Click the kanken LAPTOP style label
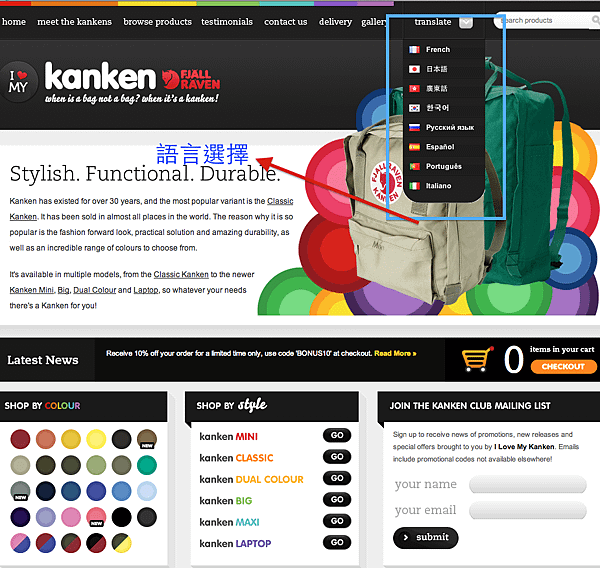Screen dimensions: 600x568 (x=235, y=544)
